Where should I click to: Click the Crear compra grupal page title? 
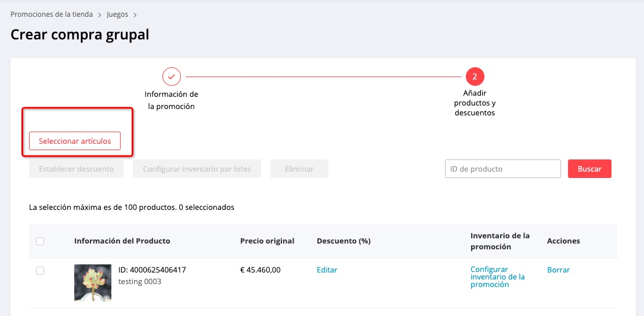pyautogui.click(x=79, y=34)
